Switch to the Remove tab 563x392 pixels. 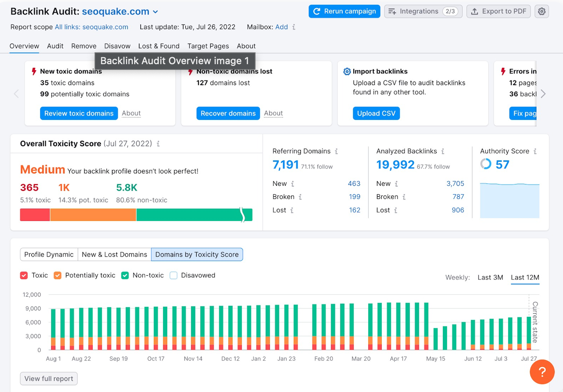pyautogui.click(x=84, y=46)
